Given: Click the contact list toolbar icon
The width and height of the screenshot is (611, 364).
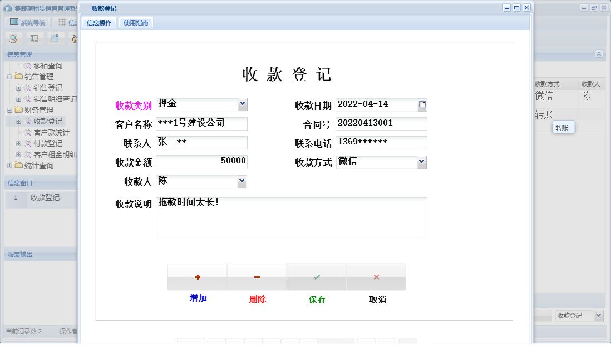Looking at the screenshot, I should click(35, 38).
